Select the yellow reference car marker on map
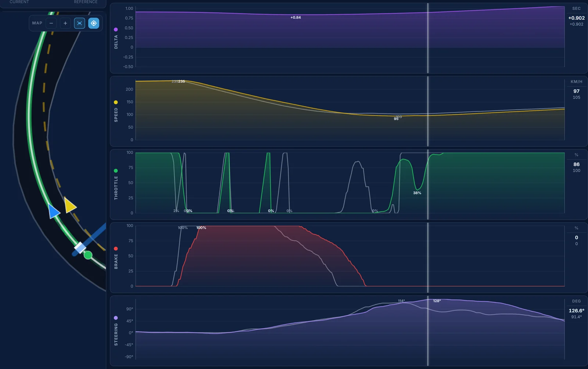The height and width of the screenshot is (369, 588). pos(70,205)
